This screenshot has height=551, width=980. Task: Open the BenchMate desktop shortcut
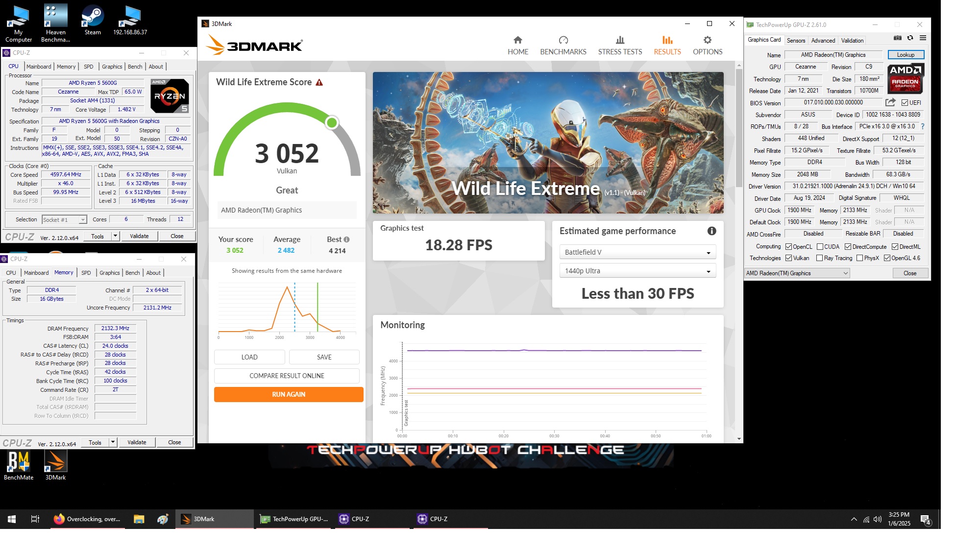[x=19, y=465]
